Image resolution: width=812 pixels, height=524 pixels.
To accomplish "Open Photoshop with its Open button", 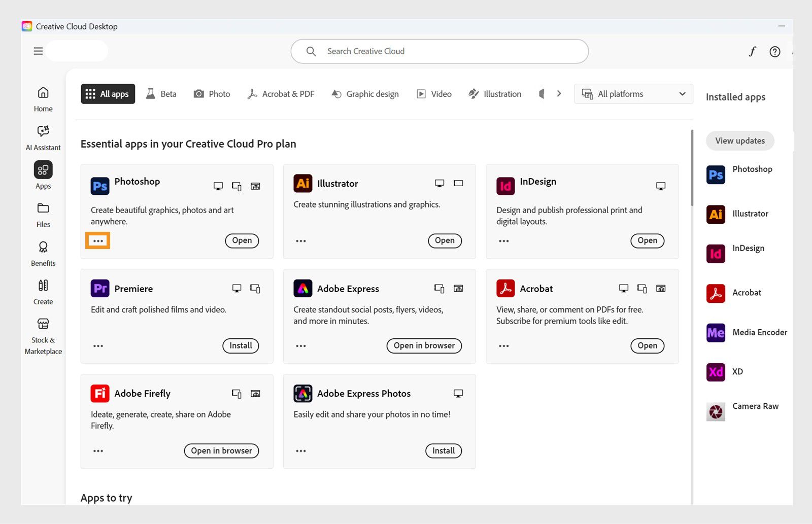I will coord(242,240).
